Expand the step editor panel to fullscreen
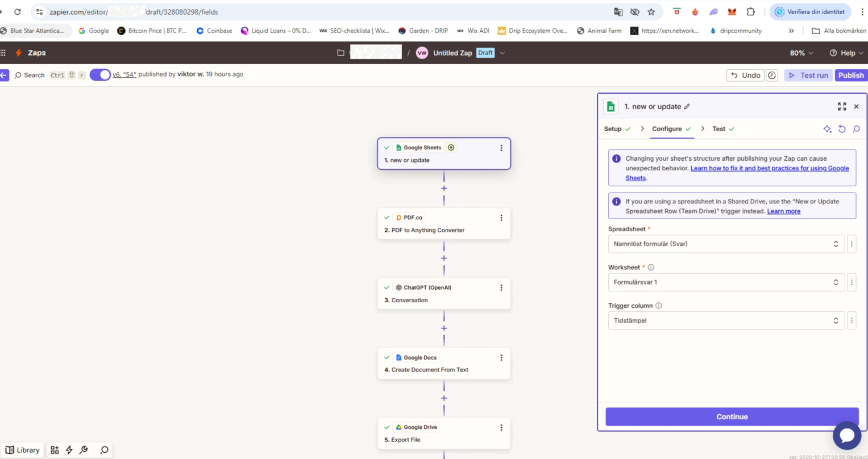 [842, 107]
